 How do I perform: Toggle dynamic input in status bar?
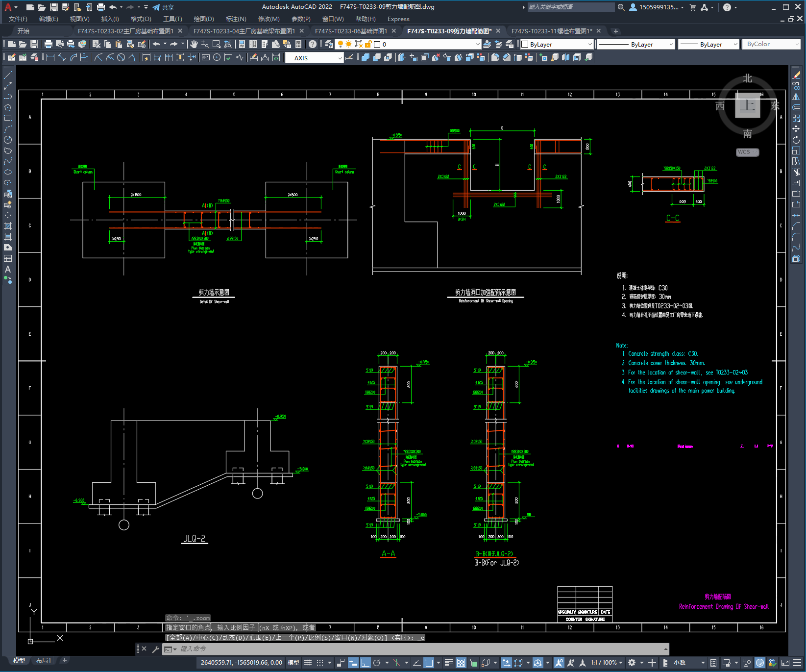click(353, 663)
